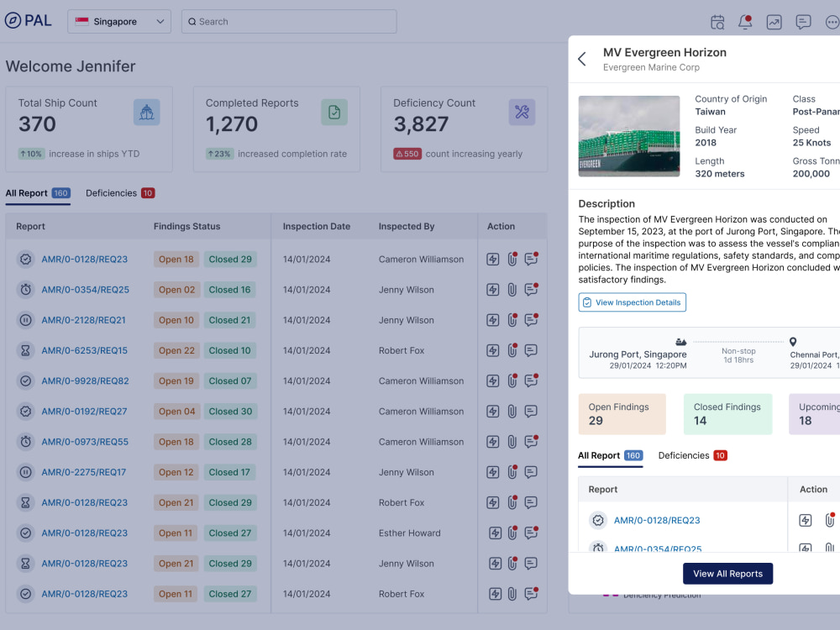Click the Inspected By column header
The image size is (840, 630).
[406, 227]
